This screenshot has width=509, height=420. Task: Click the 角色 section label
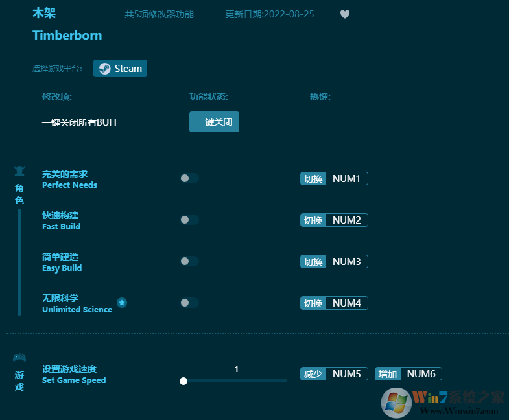pyautogui.click(x=19, y=194)
